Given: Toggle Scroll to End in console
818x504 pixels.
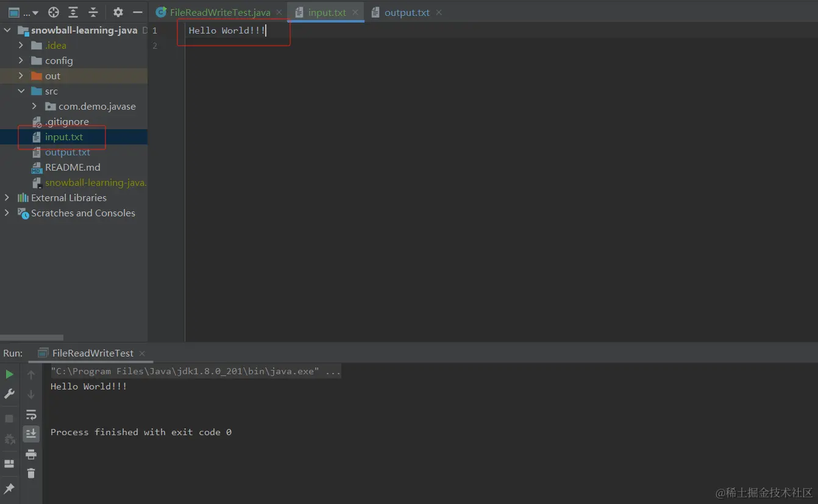Looking at the screenshot, I should tap(31, 434).
